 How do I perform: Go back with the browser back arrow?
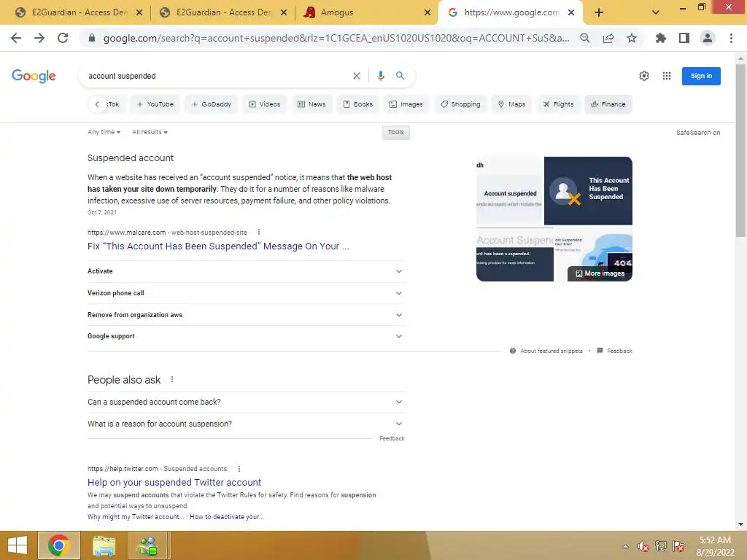click(x=16, y=38)
